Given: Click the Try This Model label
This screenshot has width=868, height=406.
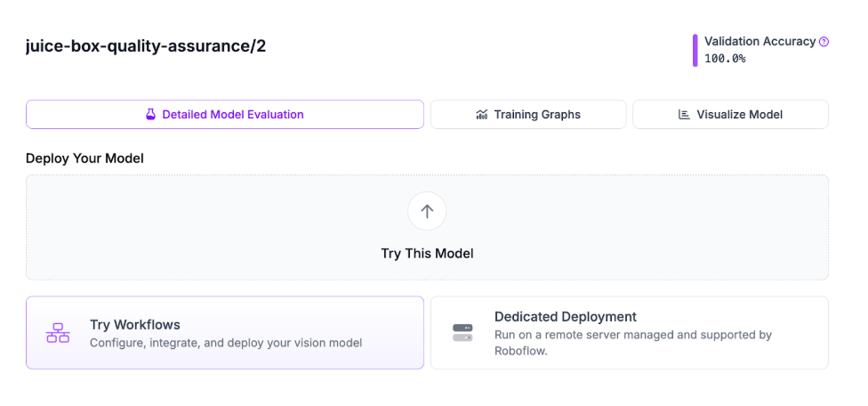Looking at the screenshot, I should pyautogui.click(x=427, y=254).
